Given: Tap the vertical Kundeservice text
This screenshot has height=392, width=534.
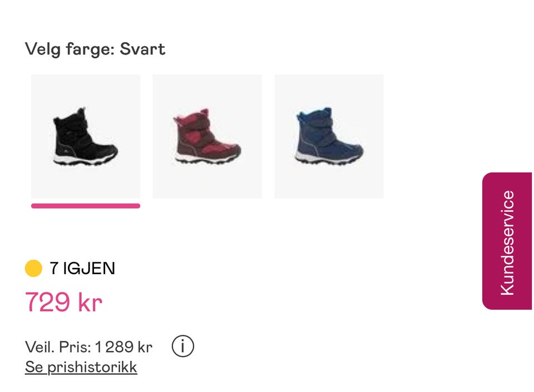Looking at the screenshot, I should [507, 242].
